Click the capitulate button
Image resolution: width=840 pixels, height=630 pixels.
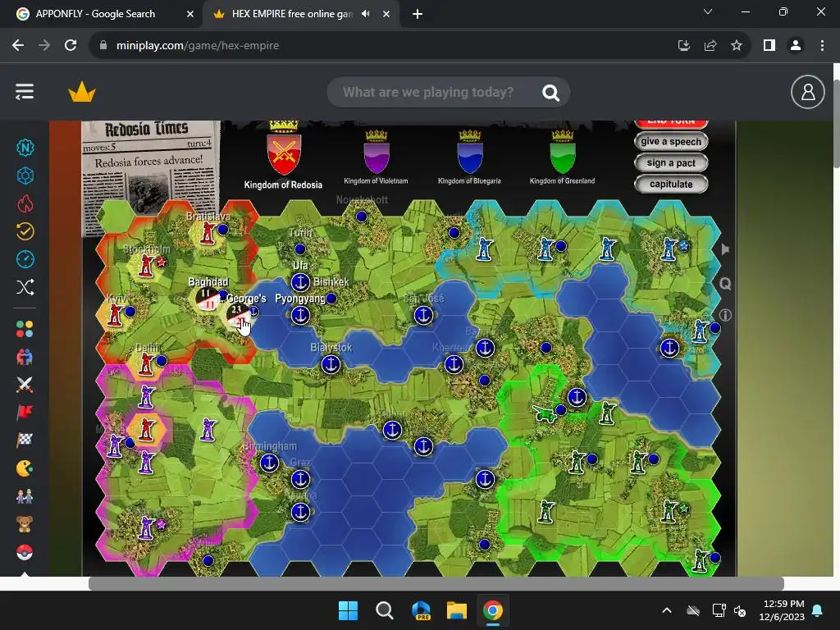tap(671, 185)
